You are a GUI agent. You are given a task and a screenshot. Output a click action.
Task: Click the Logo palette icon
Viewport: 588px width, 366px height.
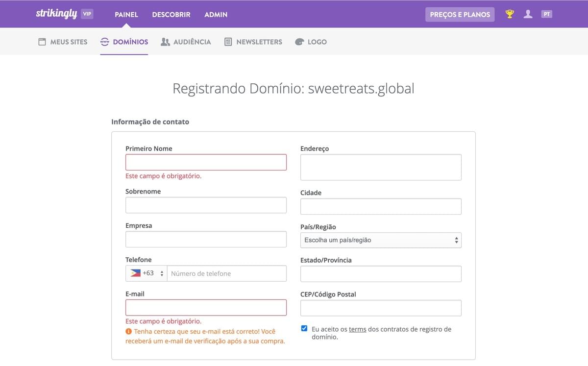pos(299,42)
